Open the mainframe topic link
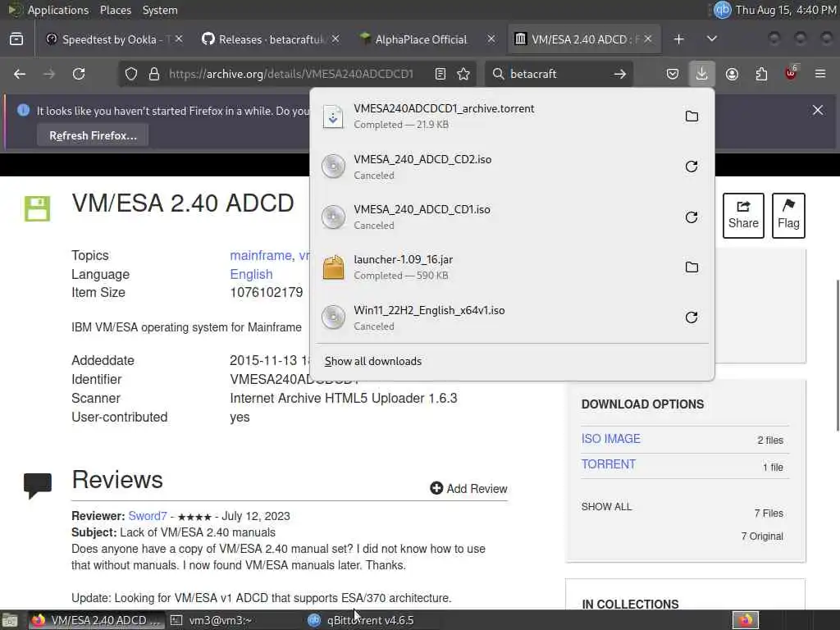This screenshot has height=630, width=840. pyautogui.click(x=261, y=256)
